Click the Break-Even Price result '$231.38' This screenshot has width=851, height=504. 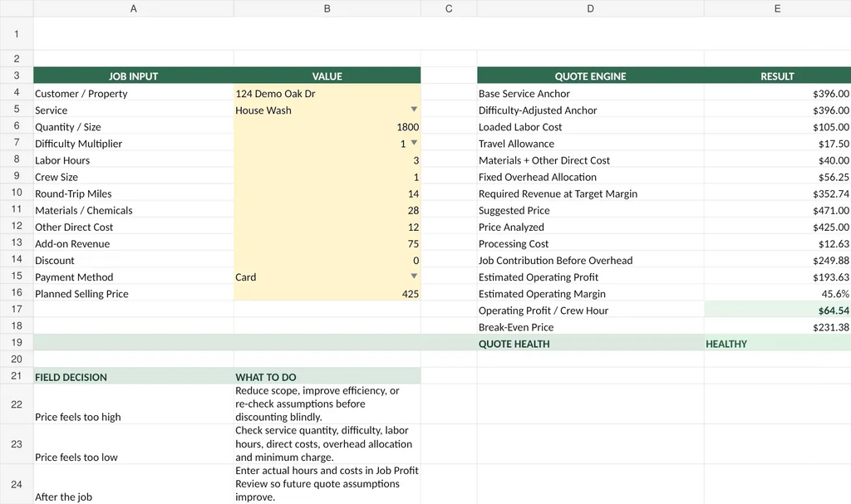[777, 326]
